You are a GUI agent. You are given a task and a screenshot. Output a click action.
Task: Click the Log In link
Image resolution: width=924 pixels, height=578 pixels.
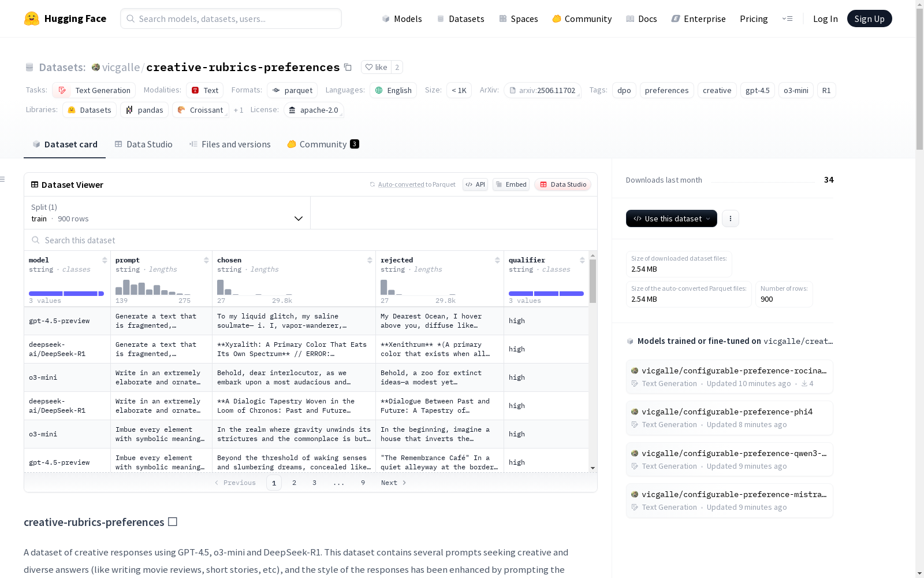click(x=825, y=18)
